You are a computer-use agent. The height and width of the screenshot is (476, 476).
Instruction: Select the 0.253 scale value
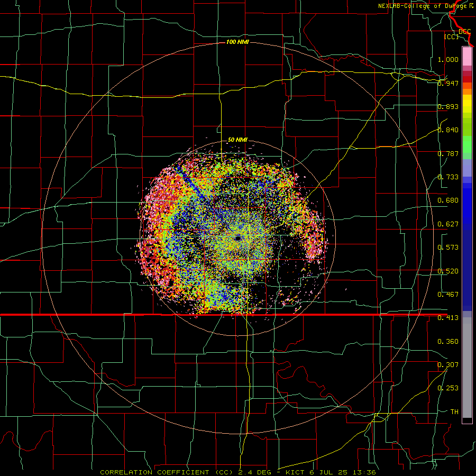tap(448, 388)
